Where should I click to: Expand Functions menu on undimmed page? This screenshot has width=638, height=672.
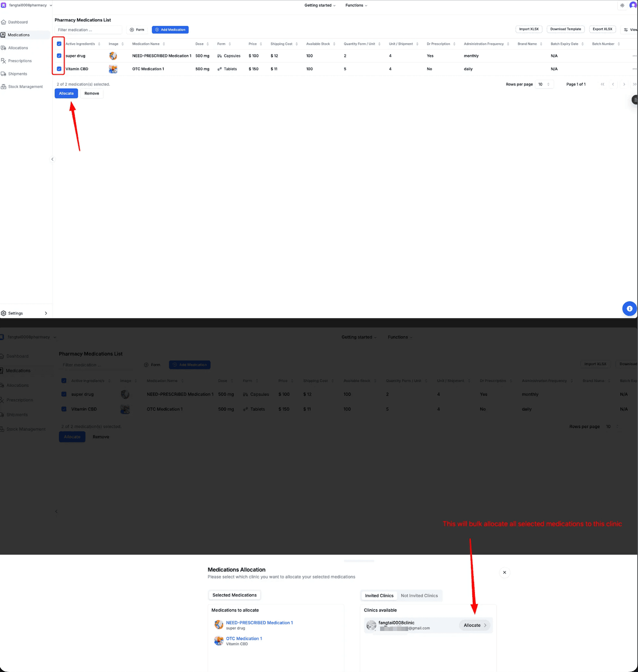[356, 6]
